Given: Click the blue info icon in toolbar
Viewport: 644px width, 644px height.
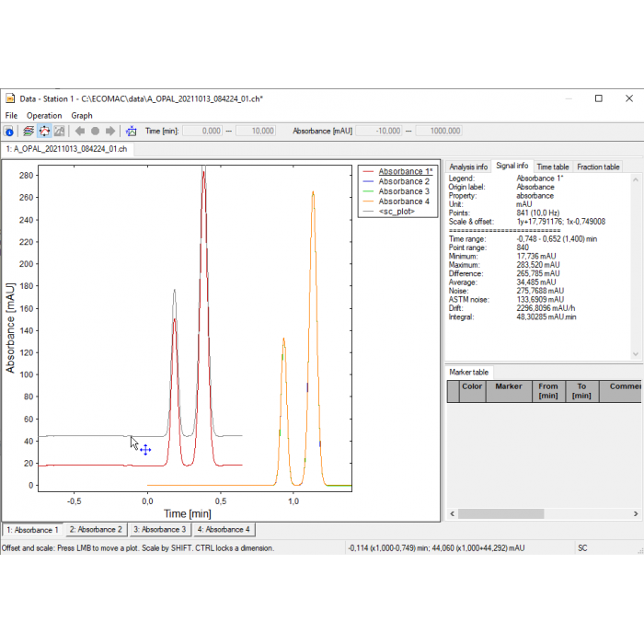Looking at the screenshot, I should click(9, 132).
